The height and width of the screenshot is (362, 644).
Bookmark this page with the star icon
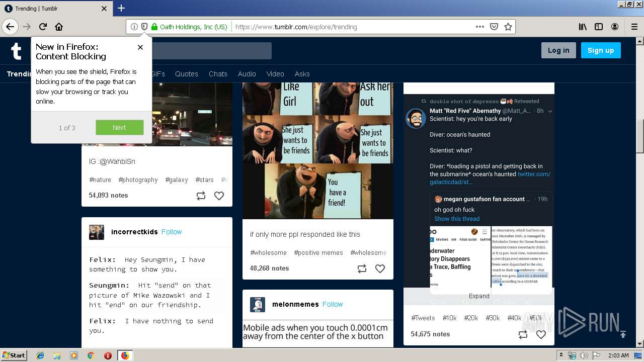click(508, 27)
